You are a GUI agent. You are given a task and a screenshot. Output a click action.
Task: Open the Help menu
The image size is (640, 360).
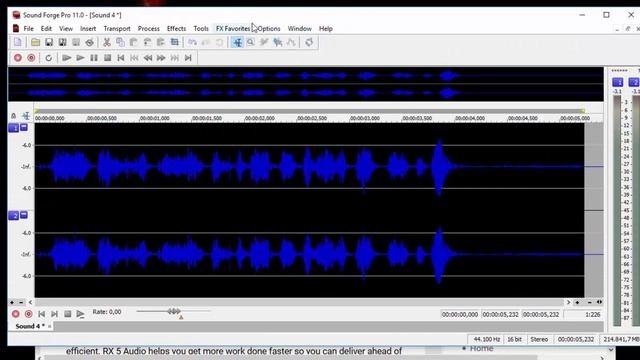[x=326, y=29]
